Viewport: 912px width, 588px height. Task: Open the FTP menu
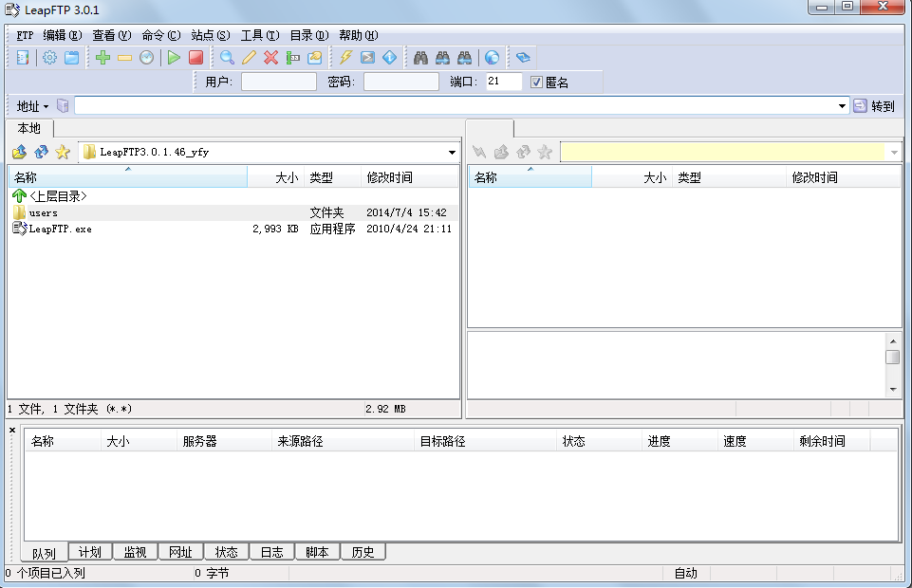[x=25, y=35]
